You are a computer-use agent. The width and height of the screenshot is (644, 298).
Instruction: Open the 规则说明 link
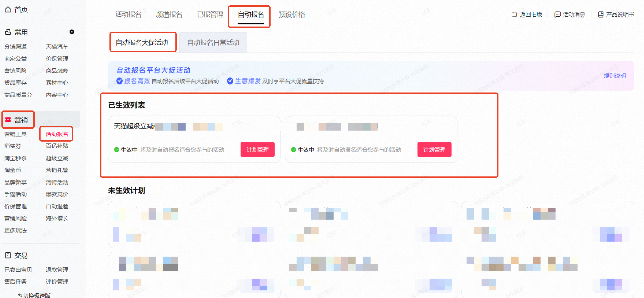pos(614,76)
